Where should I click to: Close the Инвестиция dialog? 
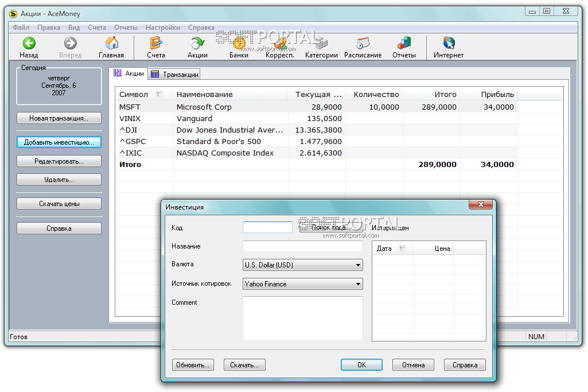click(x=481, y=204)
